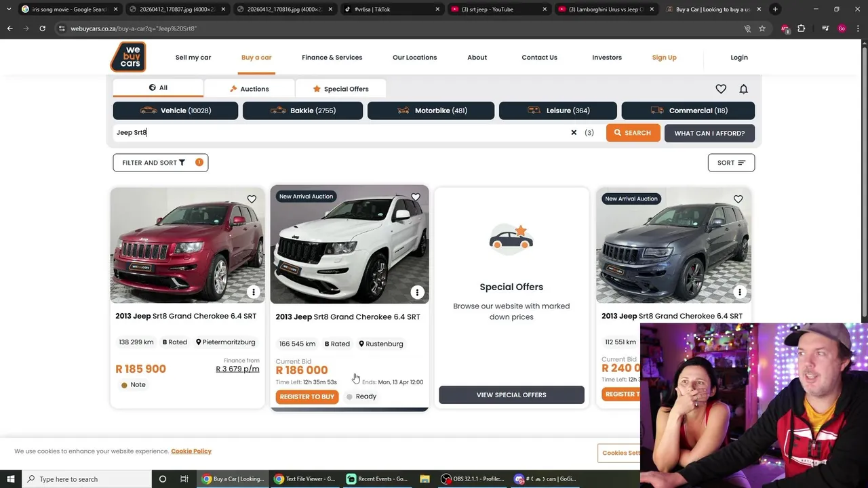Click the orange Search button
868x488 pixels.
coord(633,133)
